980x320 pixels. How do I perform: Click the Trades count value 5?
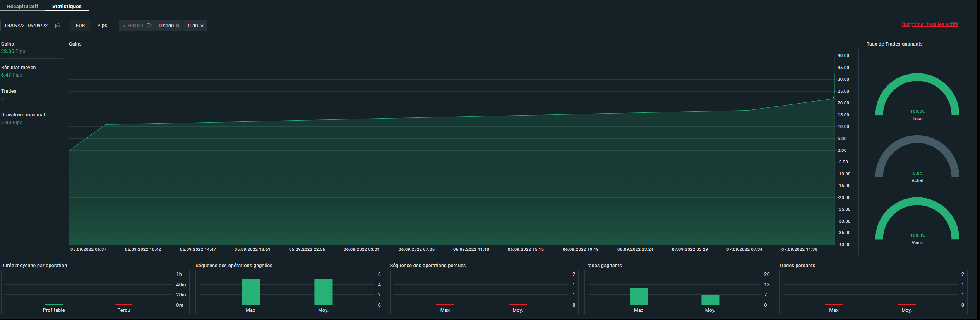tap(3, 99)
